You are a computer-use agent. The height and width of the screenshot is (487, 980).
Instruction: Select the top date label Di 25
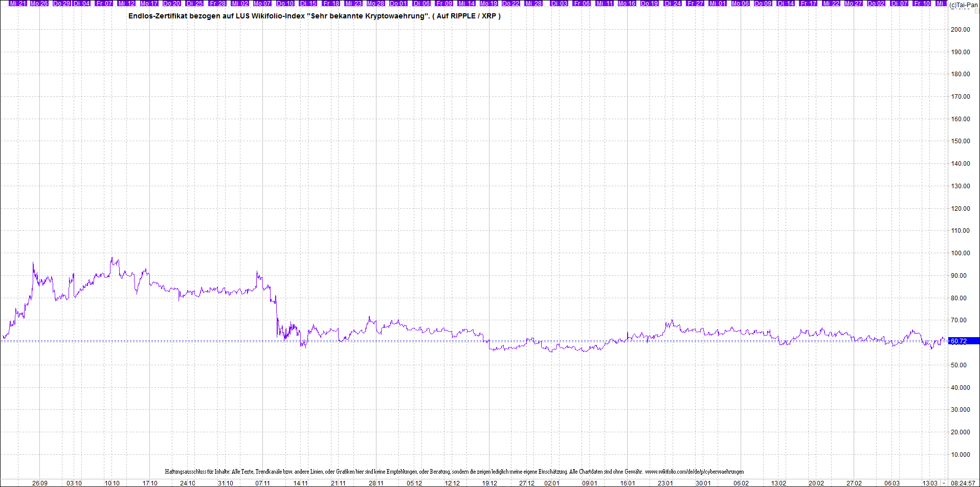point(195,3)
